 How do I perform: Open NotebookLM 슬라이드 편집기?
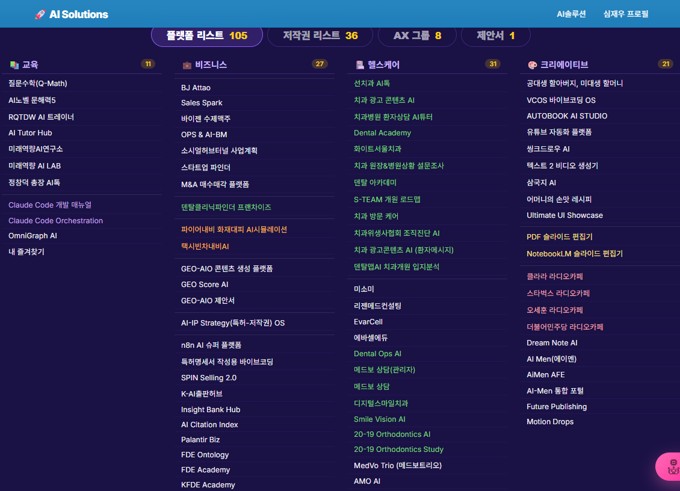coord(575,254)
